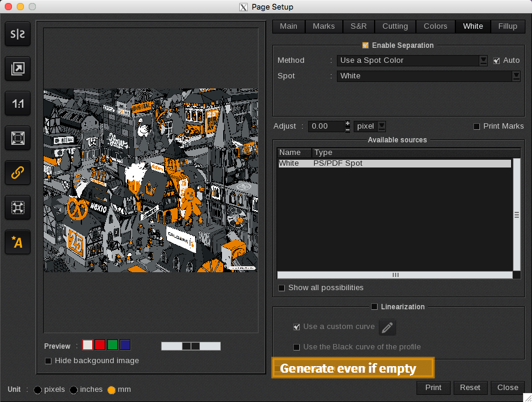Edit custom curve with pencil icon
532x402 pixels.
click(387, 327)
